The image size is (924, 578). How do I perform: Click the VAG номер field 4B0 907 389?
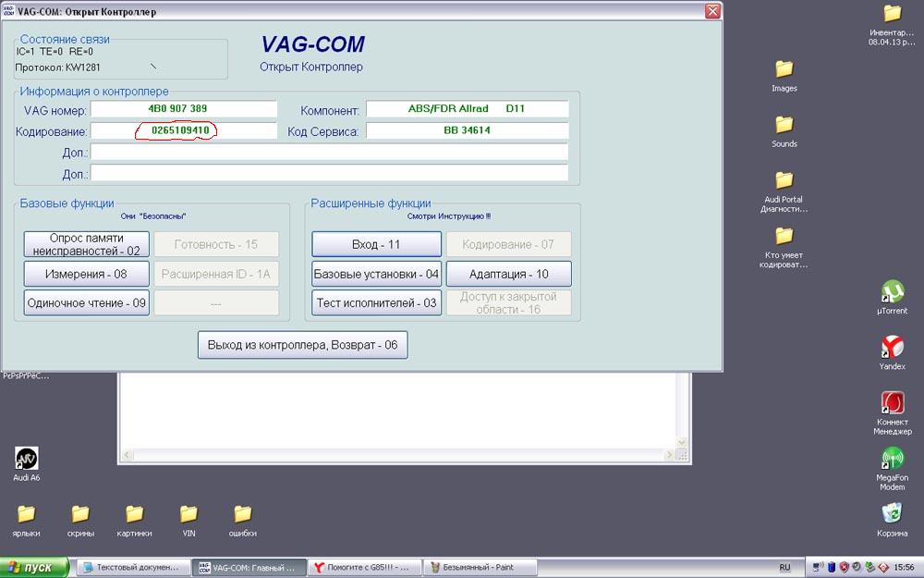183,108
